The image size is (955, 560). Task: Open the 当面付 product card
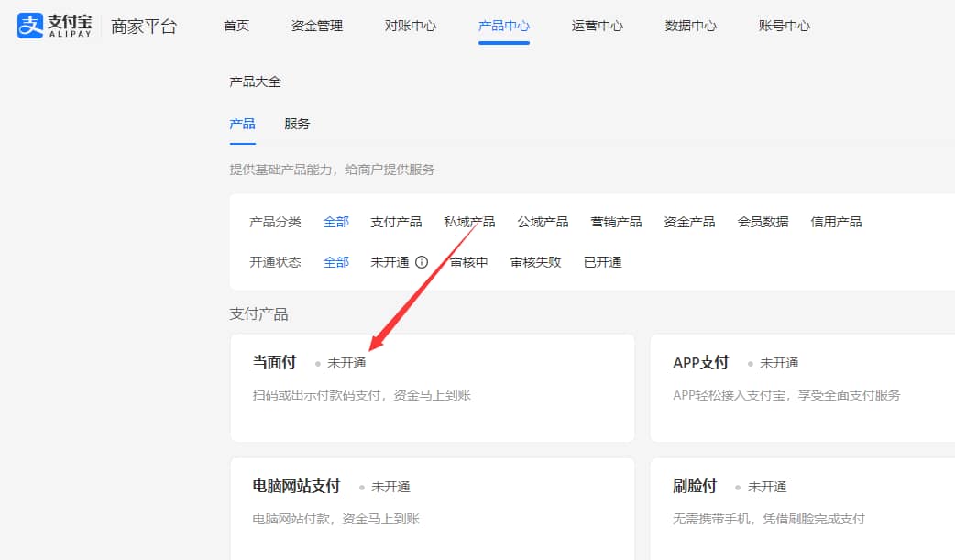click(431, 389)
